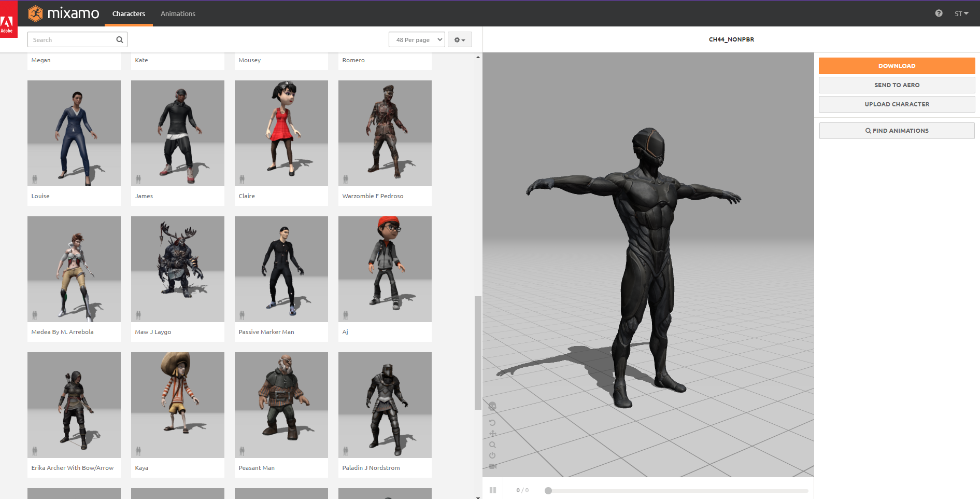Viewport: 980px width, 499px height.
Task: Open the help question mark icon
Action: tap(939, 13)
